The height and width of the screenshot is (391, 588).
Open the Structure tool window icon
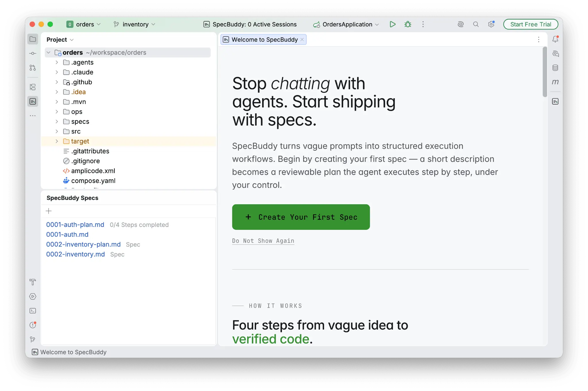tap(33, 87)
